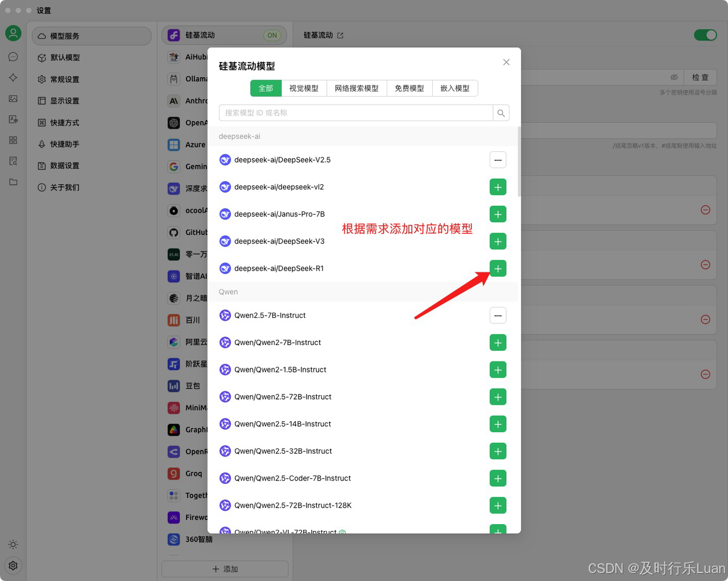Open the chat bubble sidebar icon
The width and height of the screenshot is (728, 581).
pyautogui.click(x=13, y=57)
